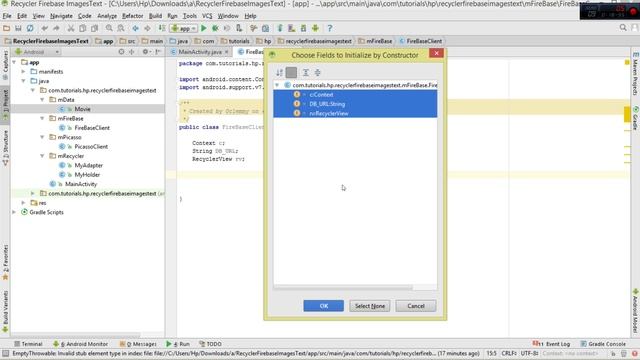640x360 pixels.
Task: Switch to the MainActivity.java tab
Action: [200, 52]
